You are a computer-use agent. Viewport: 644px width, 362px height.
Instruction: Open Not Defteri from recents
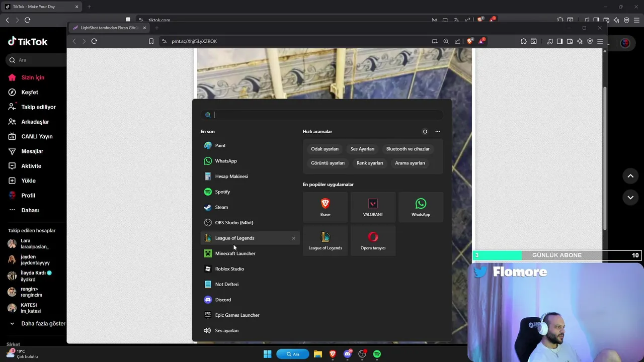[250, 284]
